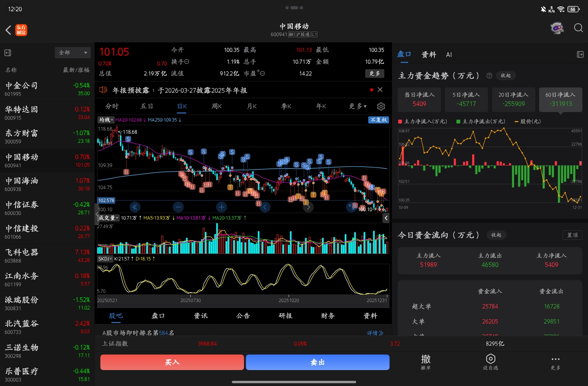The height and width of the screenshot is (386, 588).
Task: Expand the 更多 period dropdown after 年K
Action: pos(358,106)
